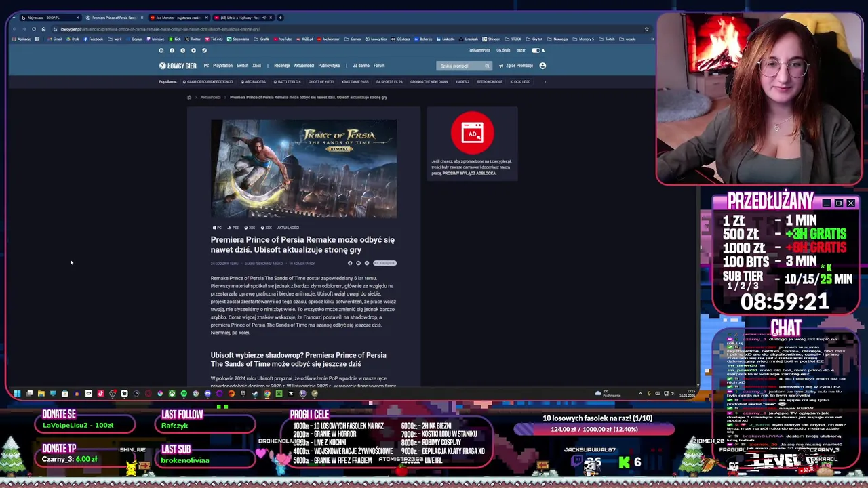Image resolution: width=868 pixels, height=488 pixels.
Task: Open the Łowcy Gier logo homepage
Action: coord(178,66)
